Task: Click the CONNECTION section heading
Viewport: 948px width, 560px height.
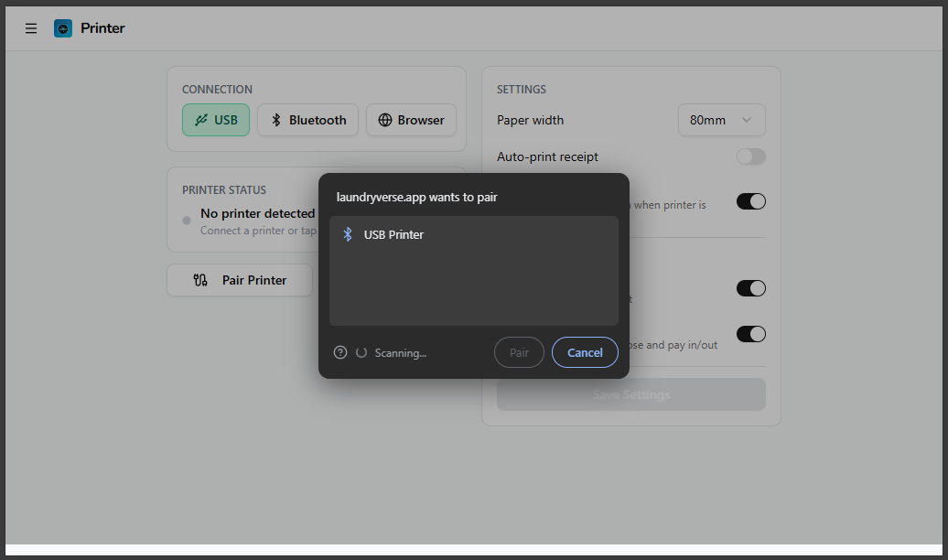Action: pos(217,90)
